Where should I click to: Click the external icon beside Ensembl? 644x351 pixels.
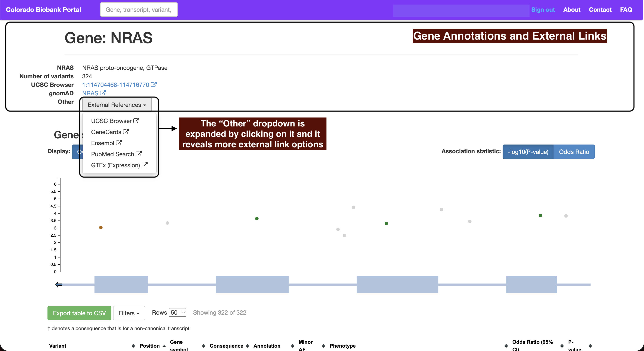click(119, 143)
